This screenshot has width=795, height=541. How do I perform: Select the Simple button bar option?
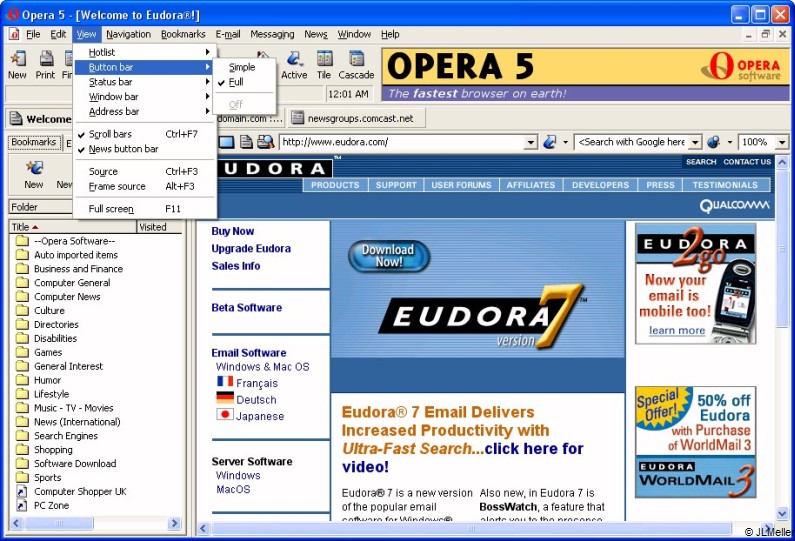click(244, 67)
